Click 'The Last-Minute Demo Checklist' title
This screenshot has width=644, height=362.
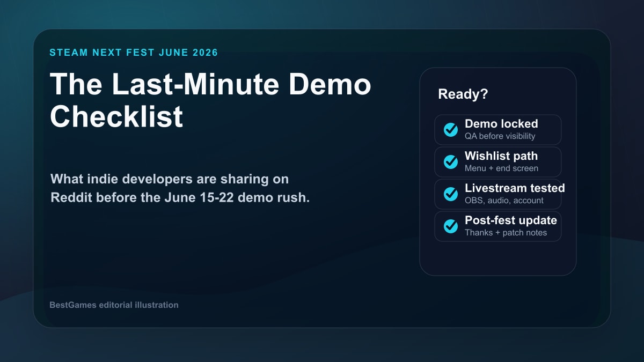click(x=210, y=101)
